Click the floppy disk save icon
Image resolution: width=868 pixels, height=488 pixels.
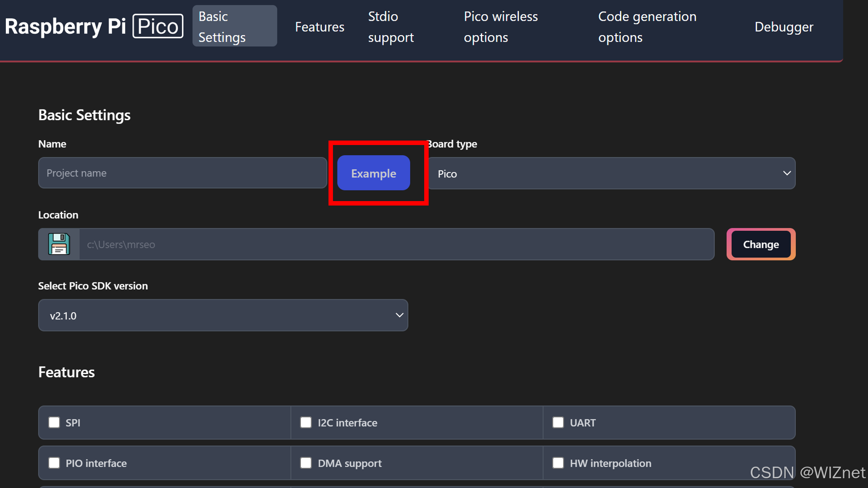59,244
